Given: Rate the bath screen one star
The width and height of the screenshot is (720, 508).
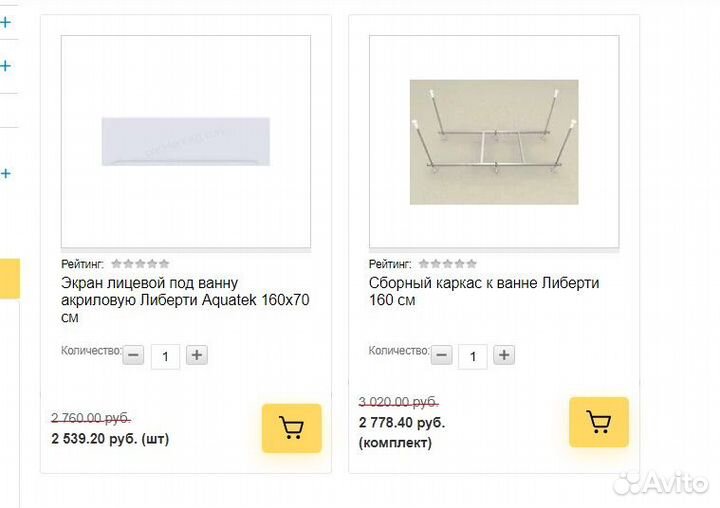Looking at the screenshot, I should pos(116,264).
